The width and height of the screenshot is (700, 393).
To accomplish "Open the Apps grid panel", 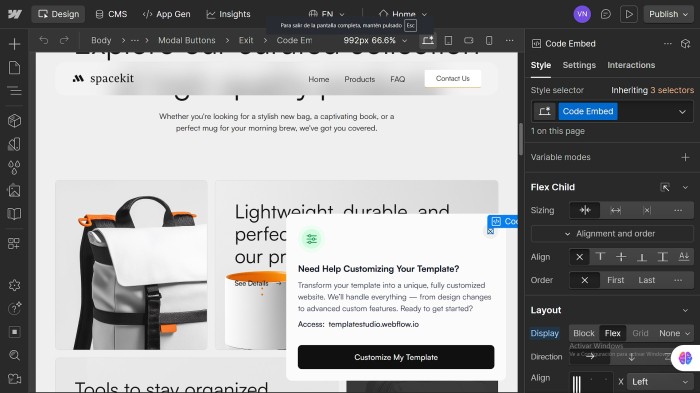I will (14, 243).
